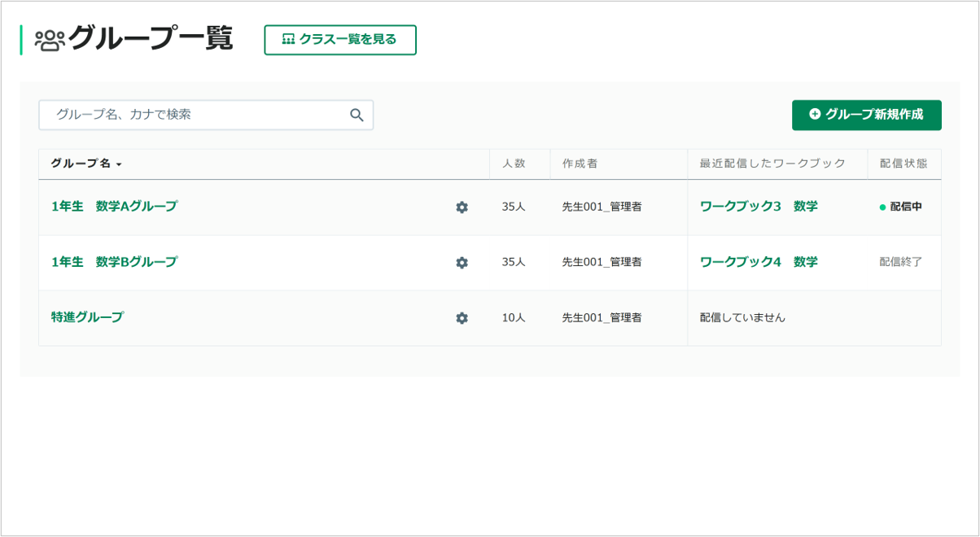
Task: Click the class icon in クラス一覧を見る
Action: point(288,39)
